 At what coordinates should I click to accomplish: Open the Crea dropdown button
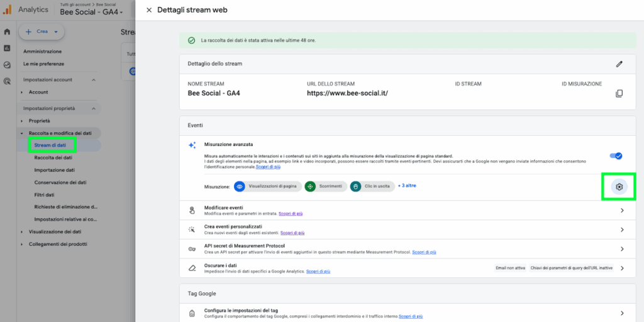(42, 31)
